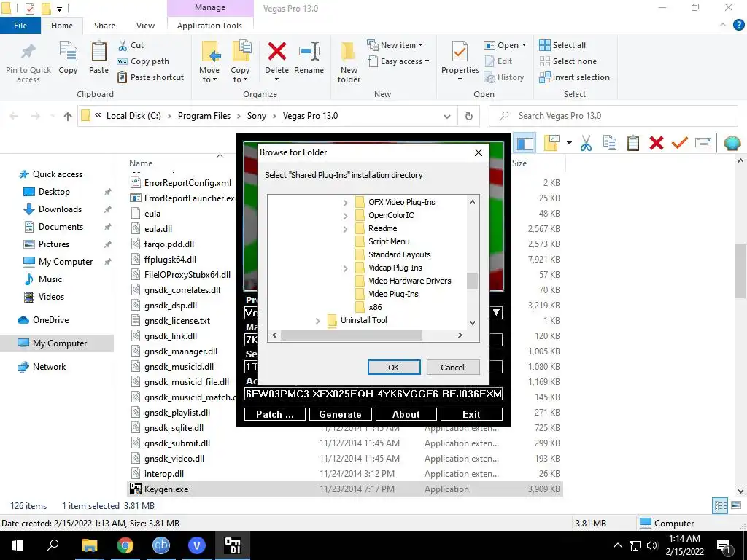Expand the OFX Video Plug-Ins folder

[x=345, y=203]
